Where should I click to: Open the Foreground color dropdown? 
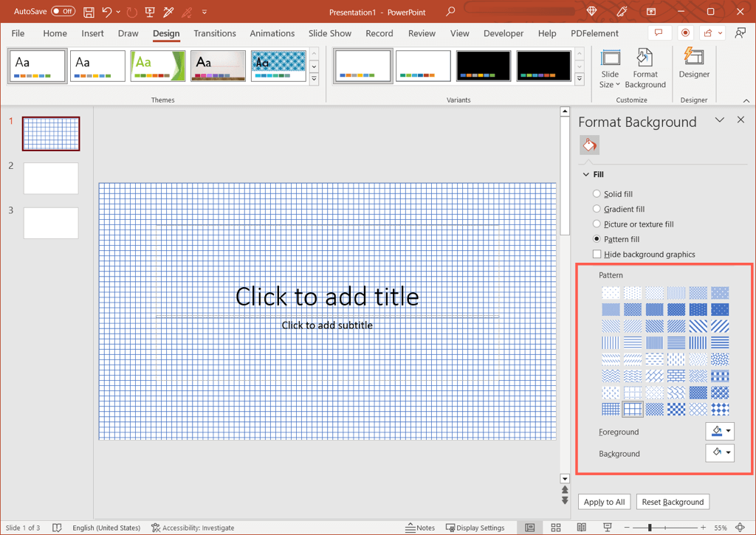tap(720, 432)
